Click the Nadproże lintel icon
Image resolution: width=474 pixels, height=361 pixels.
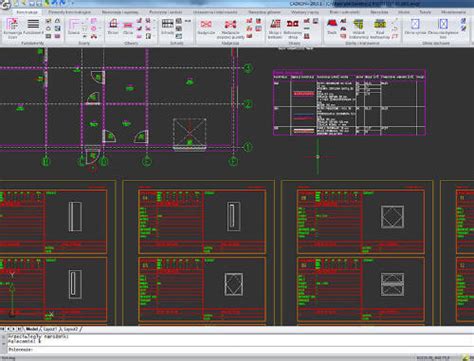(206, 27)
